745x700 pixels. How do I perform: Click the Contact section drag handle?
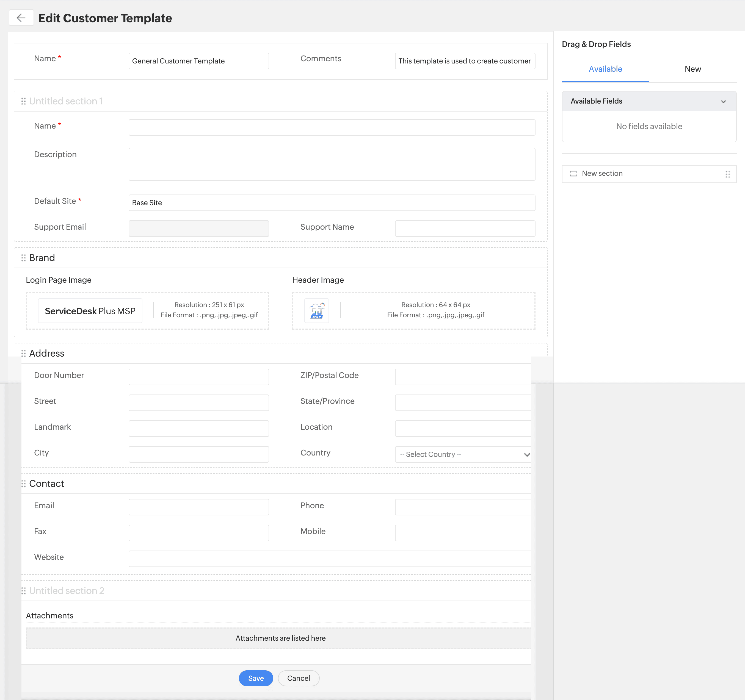(23, 484)
